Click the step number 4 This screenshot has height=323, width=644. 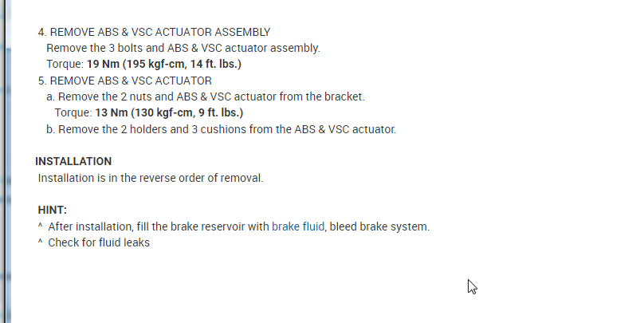point(42,33)
